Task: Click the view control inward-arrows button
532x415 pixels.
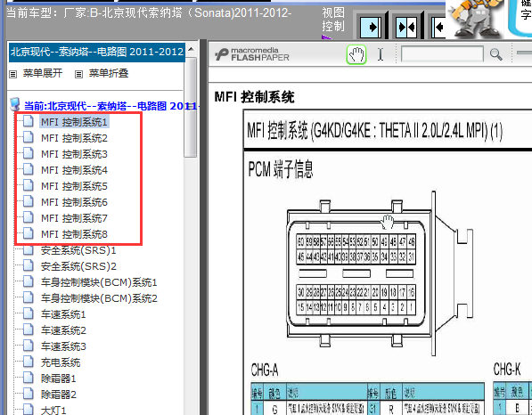Action: pyautogui.click(x=407, y=27)
